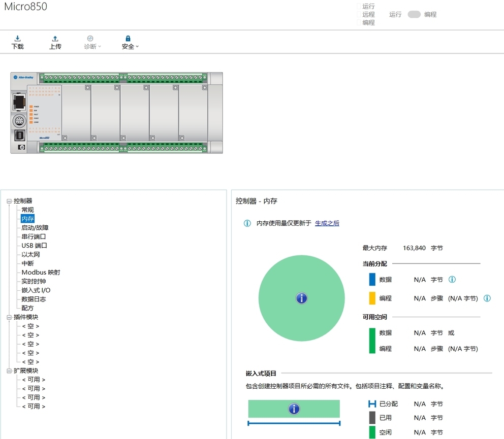Click the green 可用空间 color swatch
This screenshot has height=439, width=504.
tap(372, 341)
